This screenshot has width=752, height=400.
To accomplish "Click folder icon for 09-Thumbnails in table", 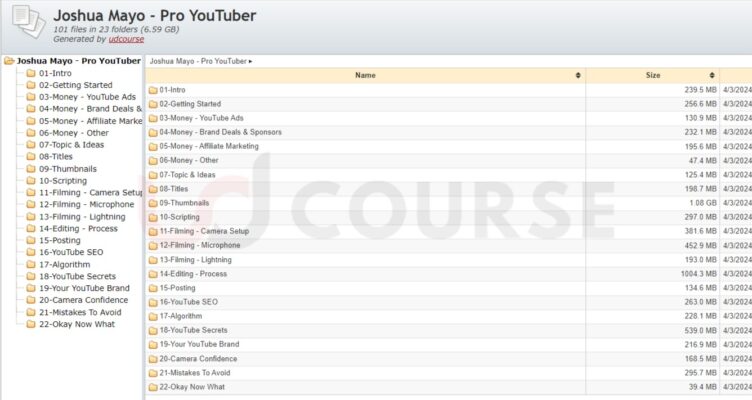I will coord(153,203).
